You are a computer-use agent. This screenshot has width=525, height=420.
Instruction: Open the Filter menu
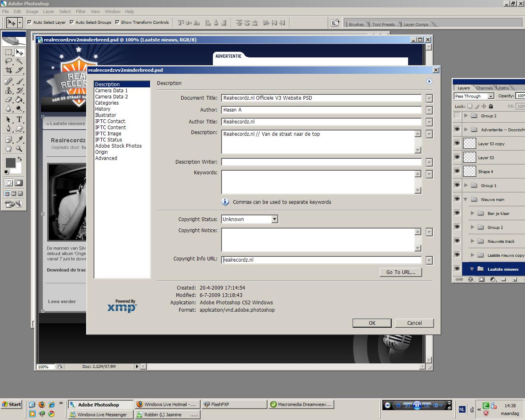tap(81, 11)
